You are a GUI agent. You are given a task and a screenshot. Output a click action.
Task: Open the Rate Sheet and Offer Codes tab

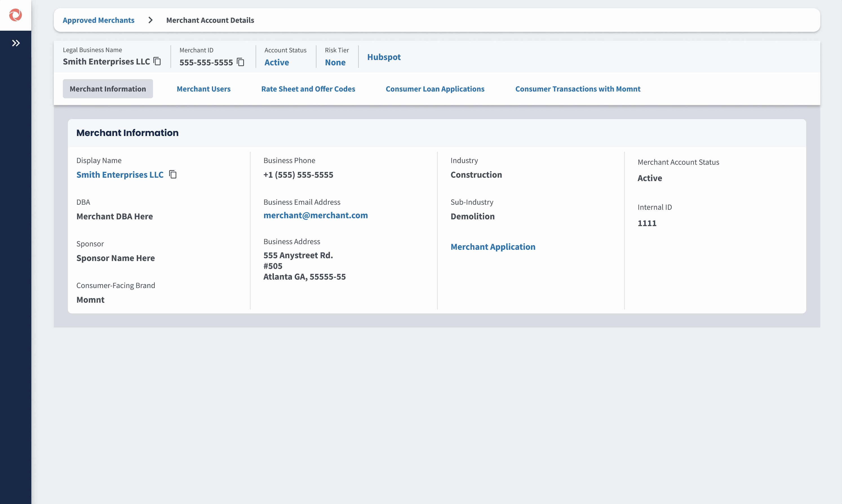(x=308, y=89)
